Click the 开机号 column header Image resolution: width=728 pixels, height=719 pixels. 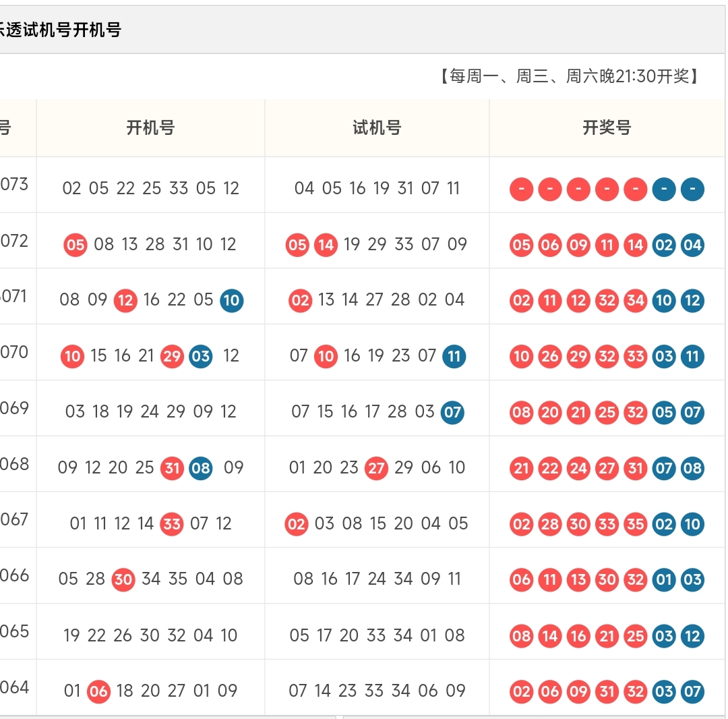pos(150,127)
